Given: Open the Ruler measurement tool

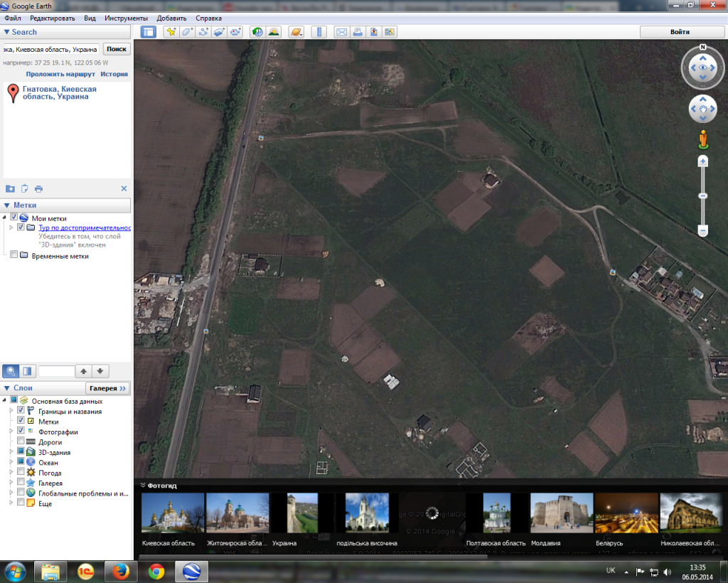Looking at the screenshot, I should [318, 32].
